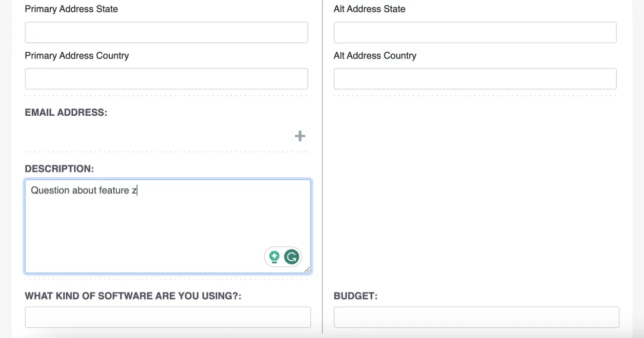Open Grammarly suggestions with the G icon
The height and width of the screenshot is (338, 644).
pos(292,256)
